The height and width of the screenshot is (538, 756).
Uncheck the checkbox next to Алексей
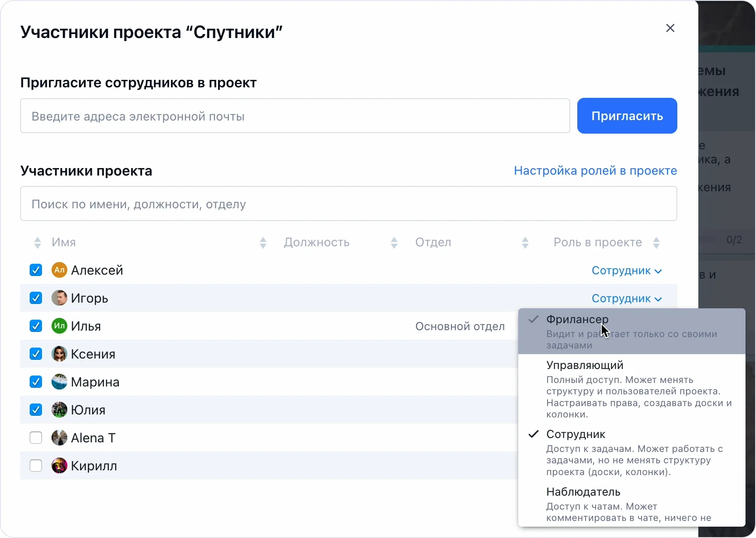[x=36, y=270]
